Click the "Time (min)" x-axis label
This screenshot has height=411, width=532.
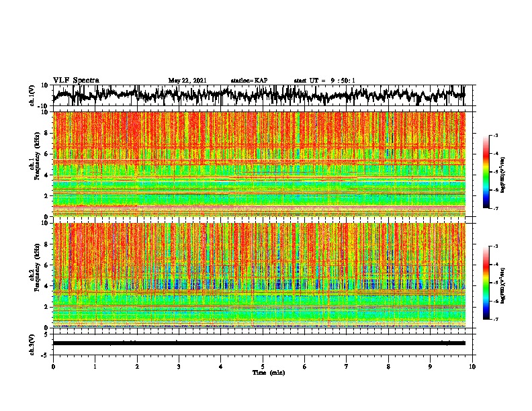(269, 373)
